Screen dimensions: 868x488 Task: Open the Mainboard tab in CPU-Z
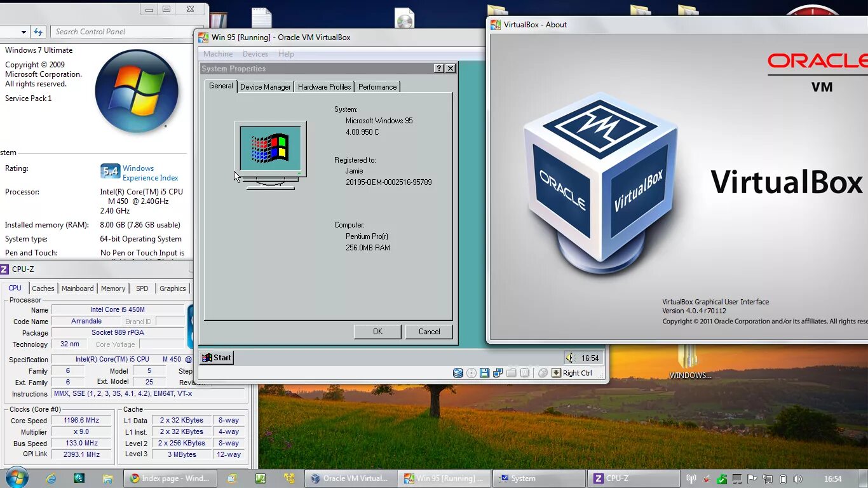click(78, 288)
